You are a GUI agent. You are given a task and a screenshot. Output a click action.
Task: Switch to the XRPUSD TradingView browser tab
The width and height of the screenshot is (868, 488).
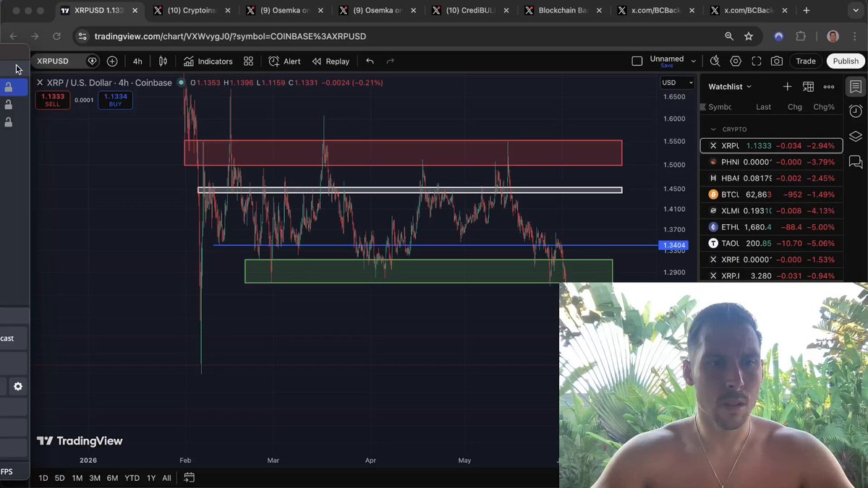pos(98,11)
